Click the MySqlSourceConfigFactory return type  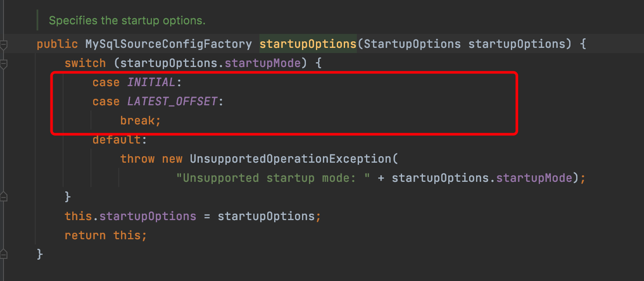click(168, 44)
